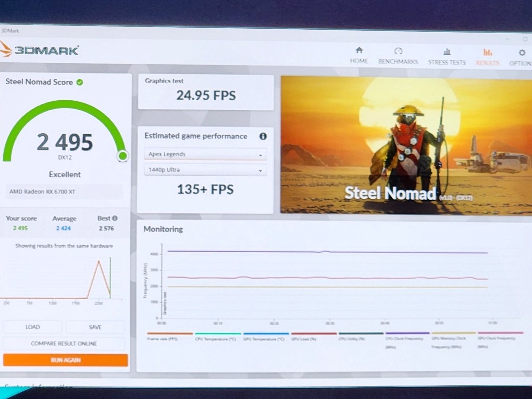
Task: Click COMPARE RESULT ONLINE button
Action: point(64,344)
